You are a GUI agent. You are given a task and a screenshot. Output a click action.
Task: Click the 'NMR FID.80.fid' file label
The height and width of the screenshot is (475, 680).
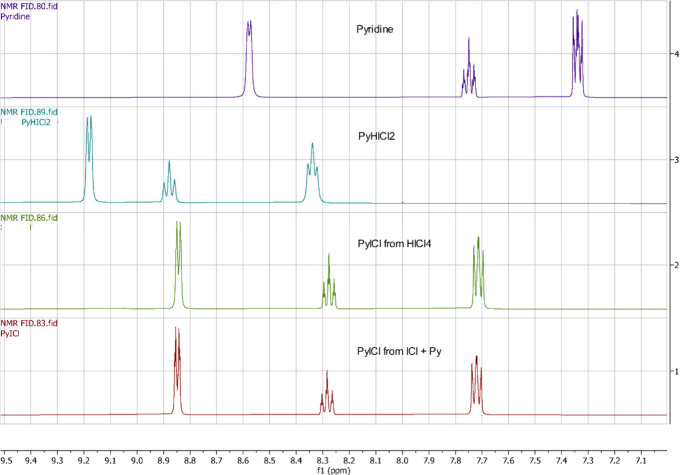coord(29,7)
